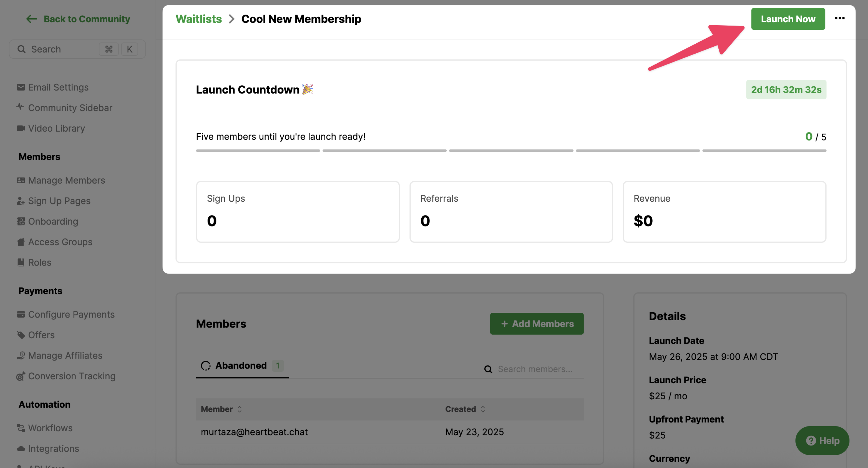Open Community Sidebar via its pulse icon
868x468 pixels.
(x=20, y=107)
